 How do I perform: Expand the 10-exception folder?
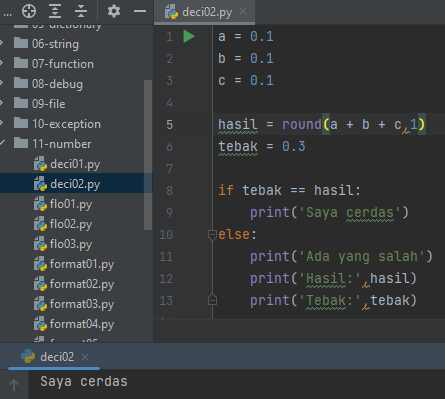click(x=2, y=123)
